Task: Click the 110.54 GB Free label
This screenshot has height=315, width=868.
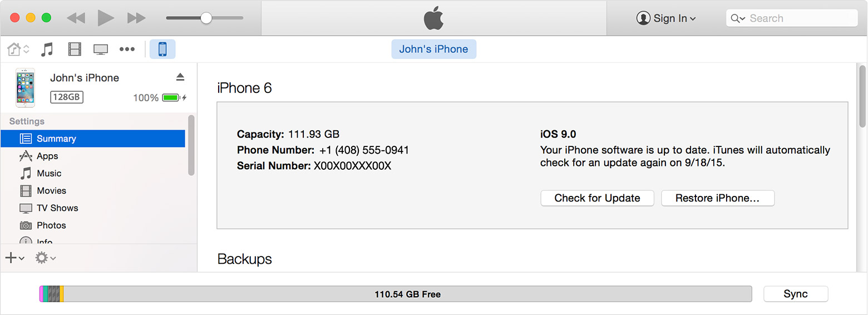Action: [407, 294]
